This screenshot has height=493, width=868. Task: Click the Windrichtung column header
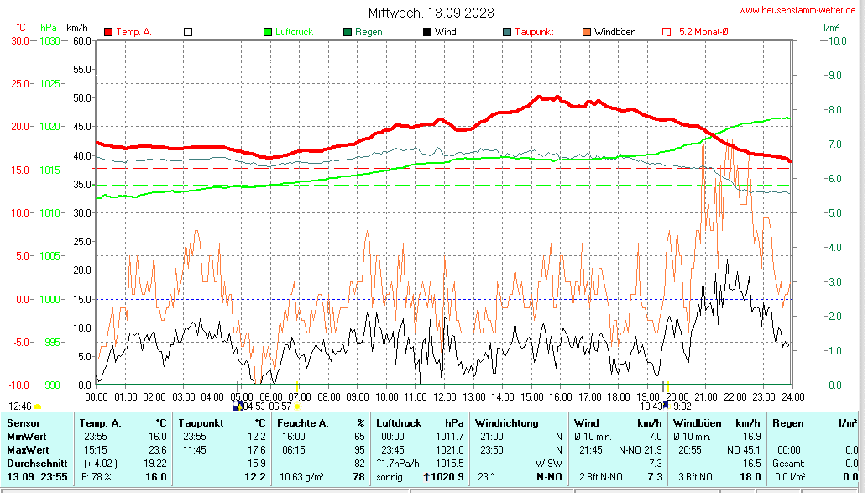pyautogui.click(x=506, y=422)
